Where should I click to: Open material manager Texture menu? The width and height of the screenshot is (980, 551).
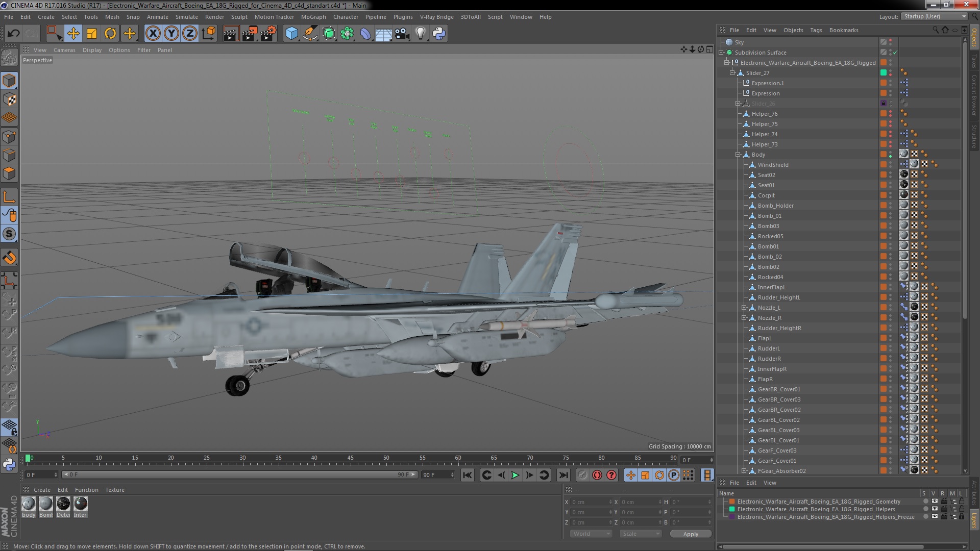[x=115, y=490]
